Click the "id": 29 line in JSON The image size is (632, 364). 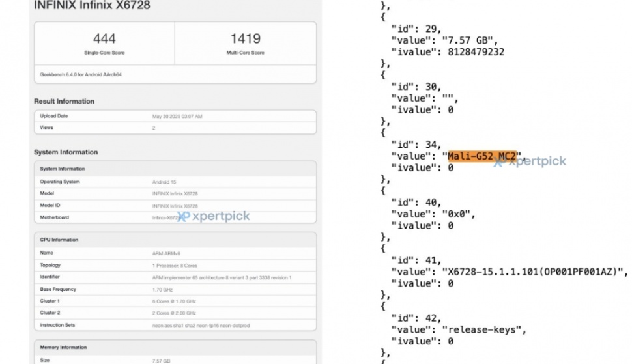click(x=416, y=29)
